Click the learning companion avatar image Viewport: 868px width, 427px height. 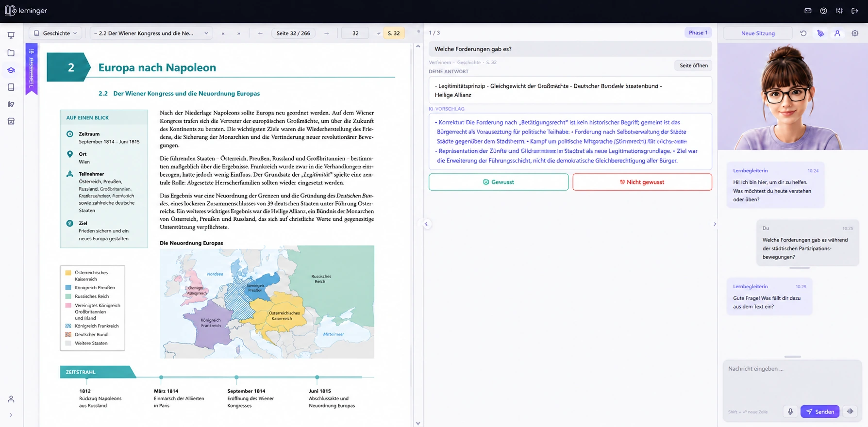pyautogui.click(x=792, y=97)
